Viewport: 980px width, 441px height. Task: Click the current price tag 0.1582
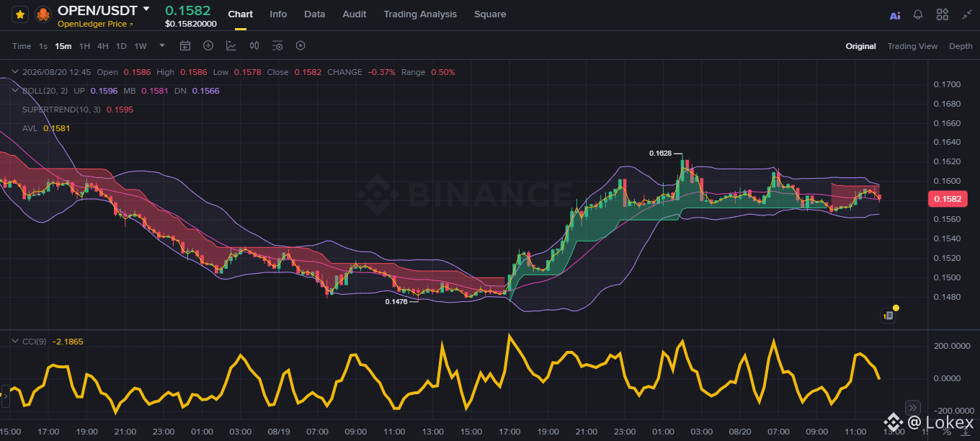pos(947,199)
